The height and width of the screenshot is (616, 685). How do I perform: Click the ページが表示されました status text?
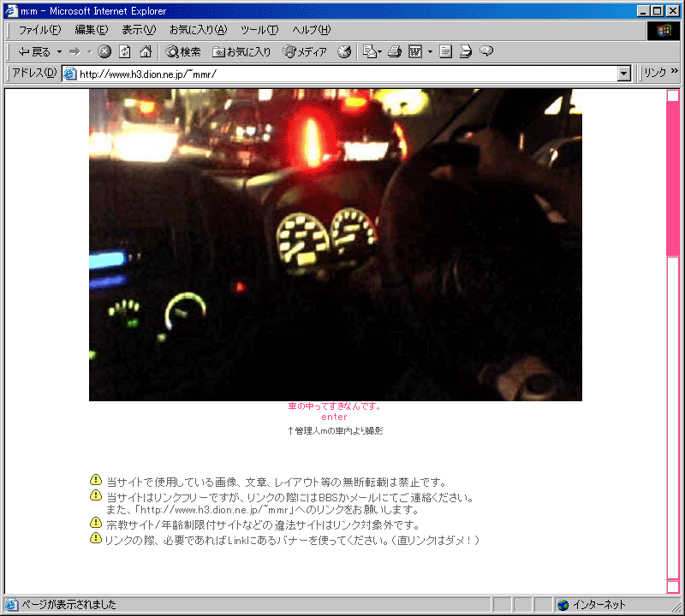click(69, 605)
